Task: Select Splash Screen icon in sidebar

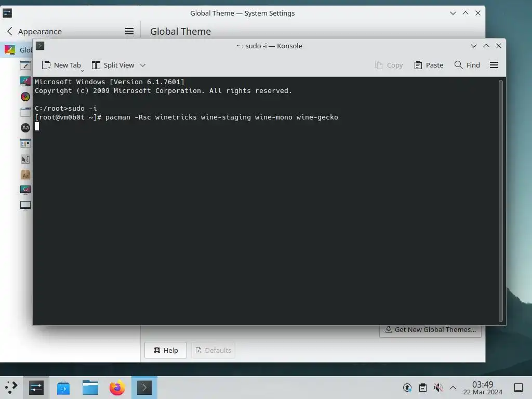Action: tap(25, 190)
